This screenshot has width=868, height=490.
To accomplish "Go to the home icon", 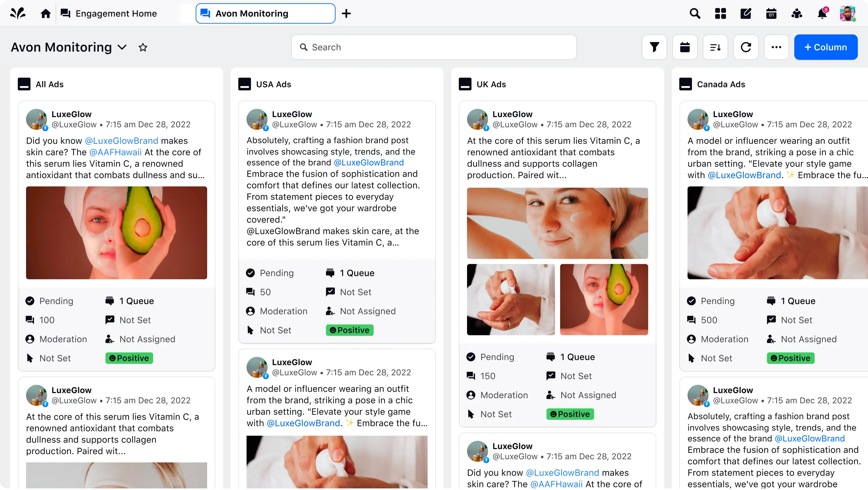I will (x=45, y=13).
